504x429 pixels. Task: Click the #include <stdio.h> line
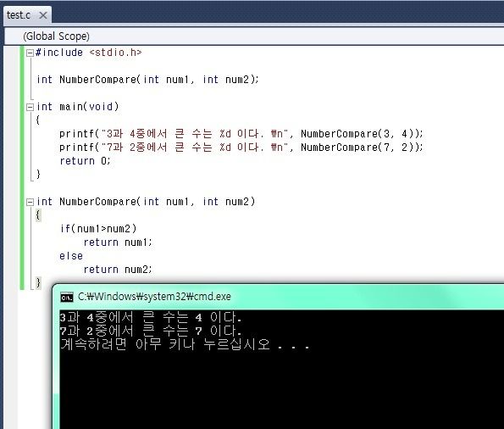[x=88, y=53]
